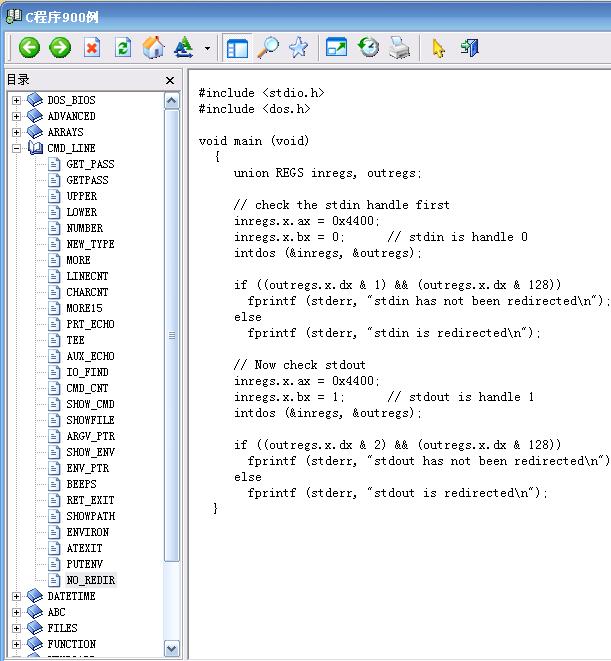Click the tree scrollbar down arrow
The width and height of the screenshot is (611, 661).
tap(172, 648)
